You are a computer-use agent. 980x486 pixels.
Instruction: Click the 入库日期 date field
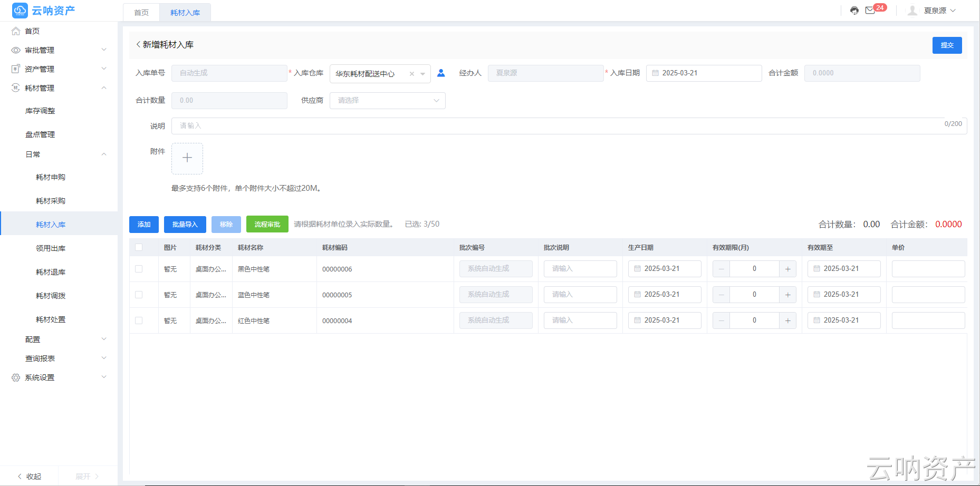704,73
